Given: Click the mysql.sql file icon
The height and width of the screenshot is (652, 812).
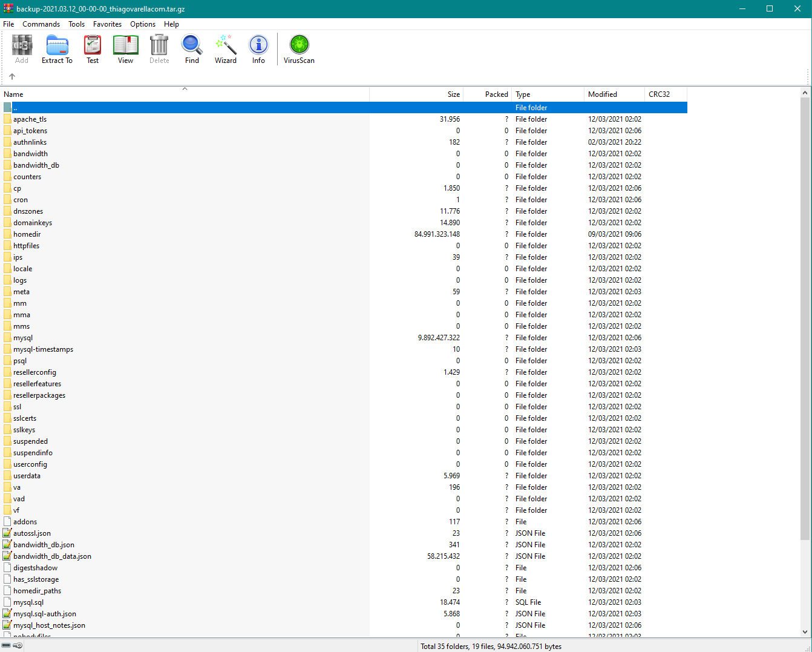Looking at the screenshot, I should pos(7,602).
